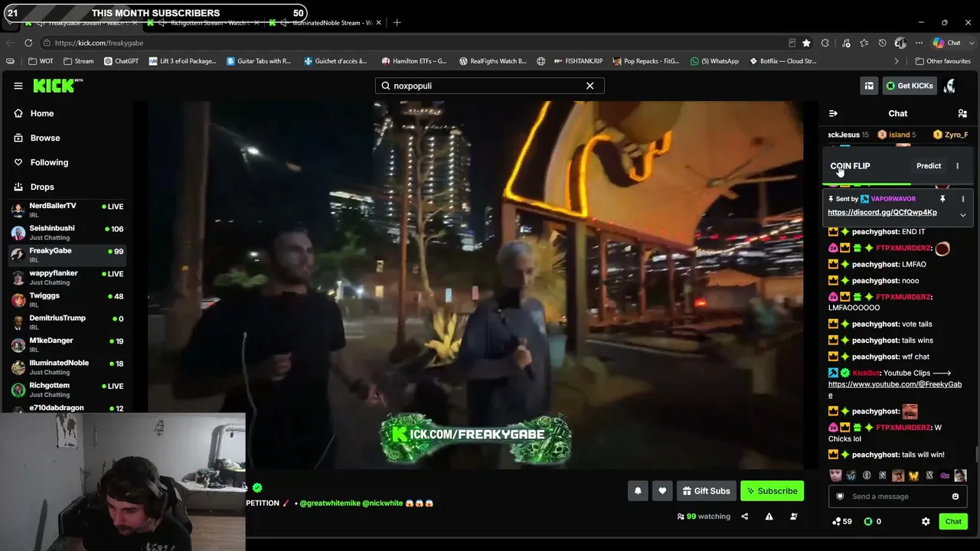Switch to the IlluminatedNoble Stream tab
The width and height of the screenshot is (980, 551).
(325, 23)
